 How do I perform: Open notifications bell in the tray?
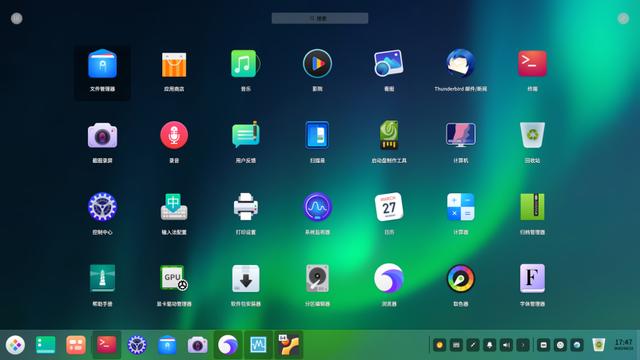point(489,345)
